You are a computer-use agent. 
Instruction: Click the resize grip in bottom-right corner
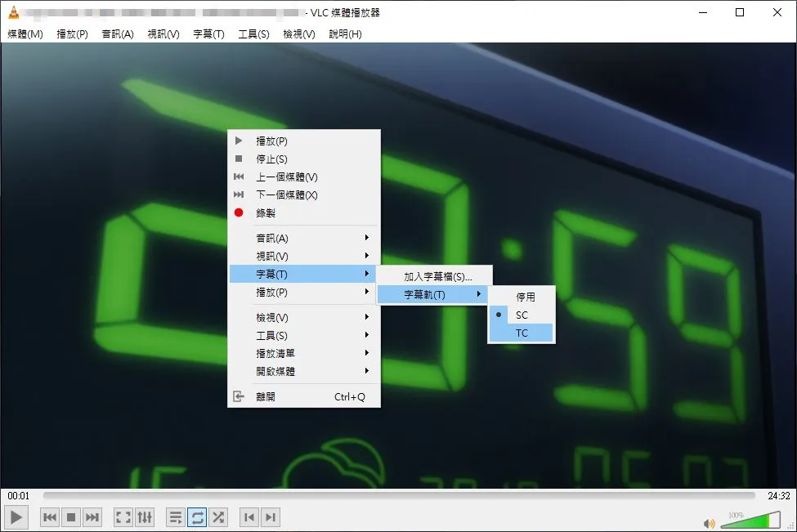(791, 526)
